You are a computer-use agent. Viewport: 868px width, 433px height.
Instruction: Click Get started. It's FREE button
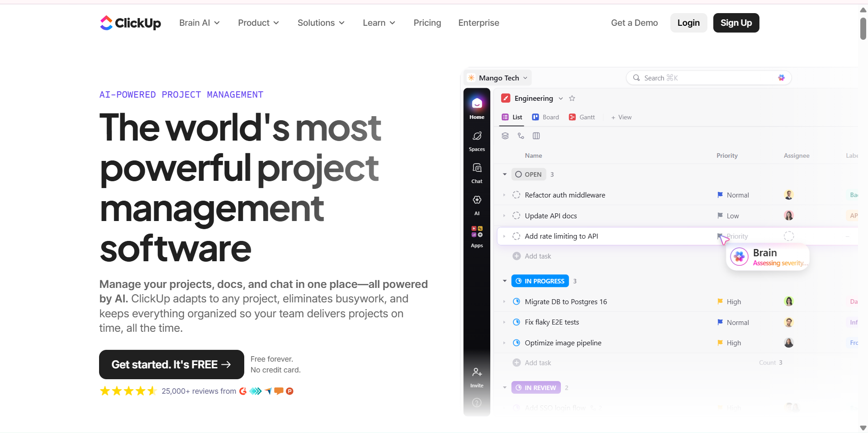click(x=171, y=365)
